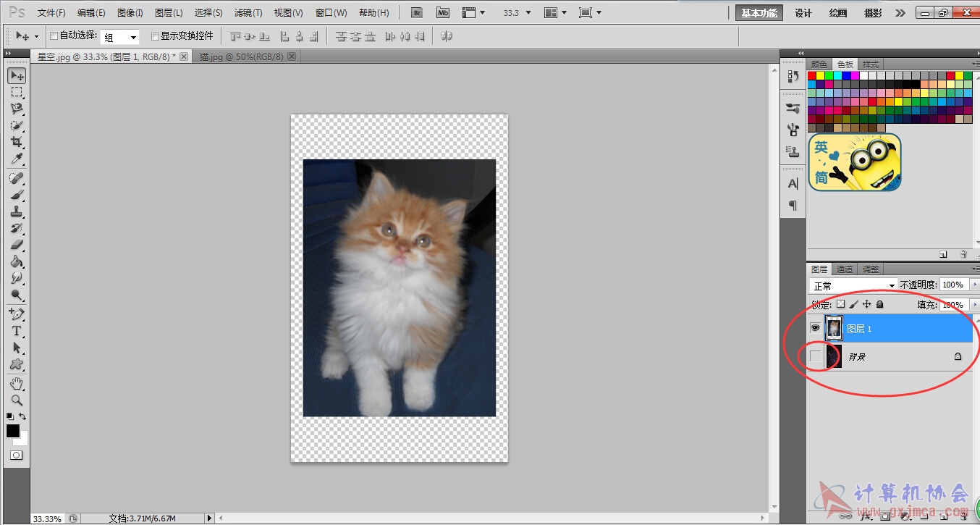
Task: Select the Rectangular Marquee tool
Action: pyautogui.click(x=17, y=92)
